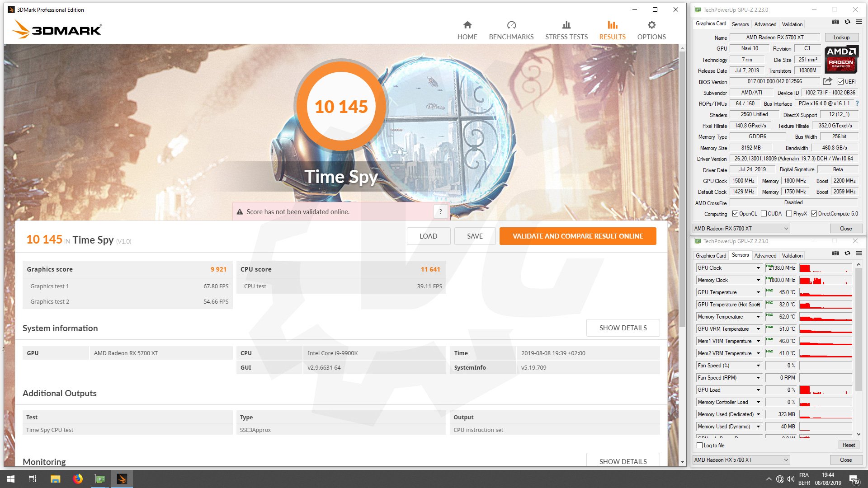The height and width of the screenshot is (488, 868).
Task: Click the BIOS export share icon
Action: click(827, 81)
